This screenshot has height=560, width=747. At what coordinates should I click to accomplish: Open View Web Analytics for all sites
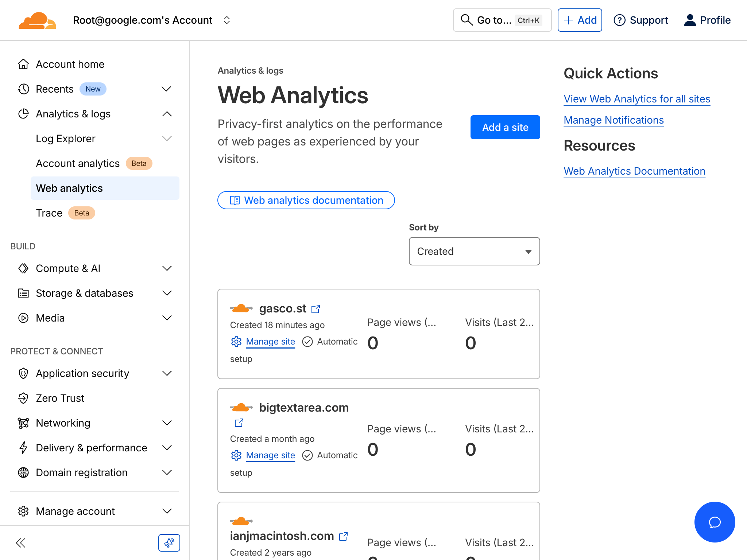click(x=637, y=99)
